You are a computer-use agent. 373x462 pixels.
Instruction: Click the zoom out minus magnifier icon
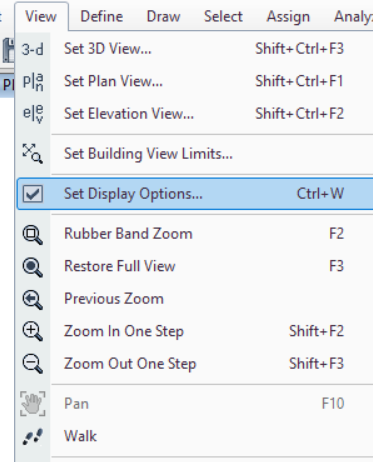[32, 364]
